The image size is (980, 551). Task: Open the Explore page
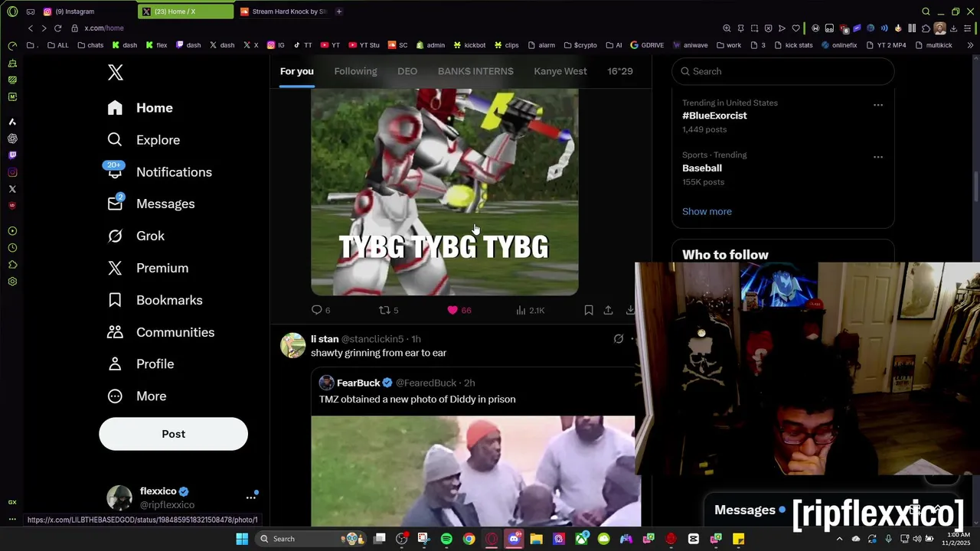coord(144,140)
